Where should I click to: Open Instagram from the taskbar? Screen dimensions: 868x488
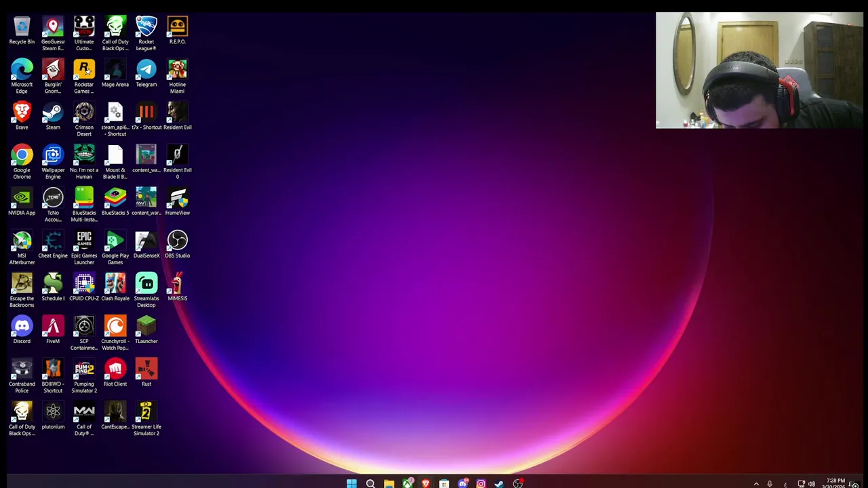[481, 483]
